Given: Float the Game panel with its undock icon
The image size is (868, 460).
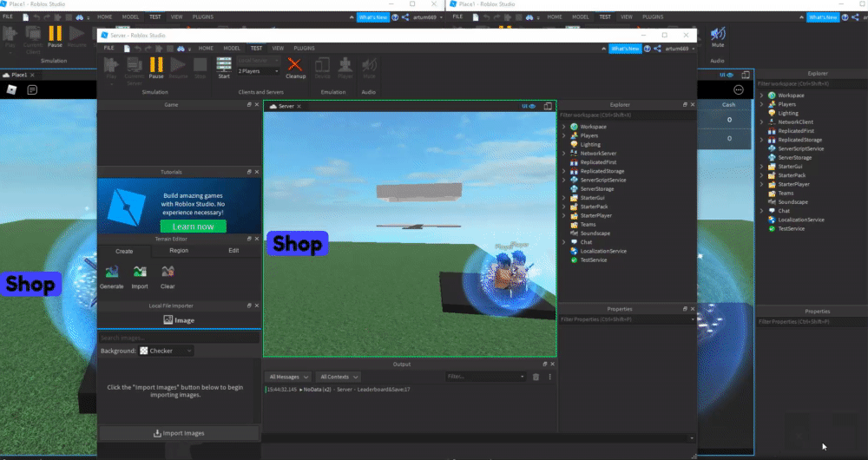Looking at the screenshot, I should coord(249,105).
